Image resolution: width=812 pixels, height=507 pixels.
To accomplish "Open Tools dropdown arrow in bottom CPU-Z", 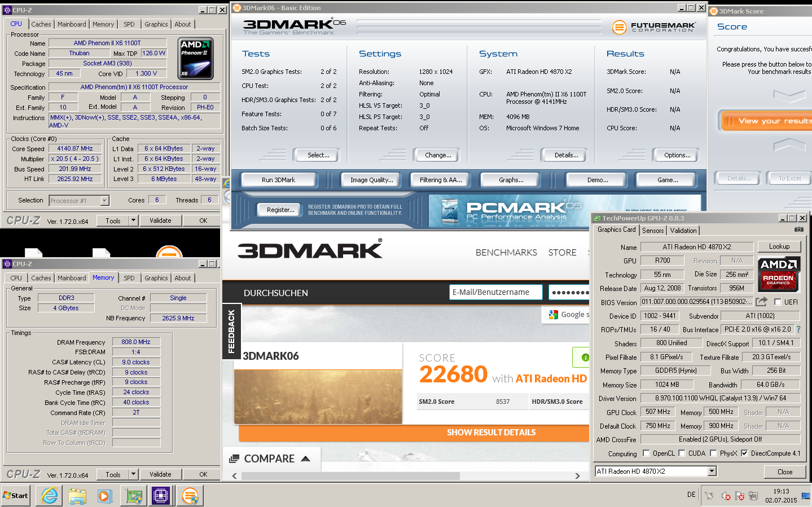I will [x=134, y=474].
